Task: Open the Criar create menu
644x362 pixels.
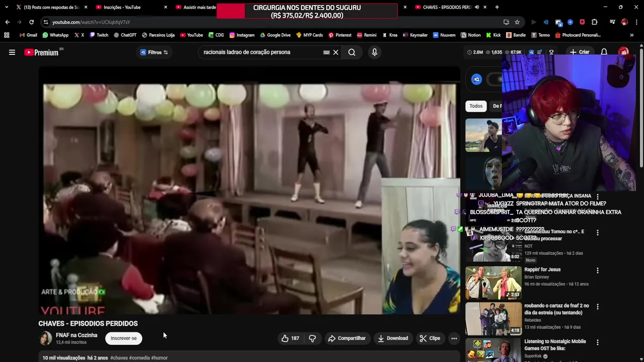Action: (x=579, y=52)
